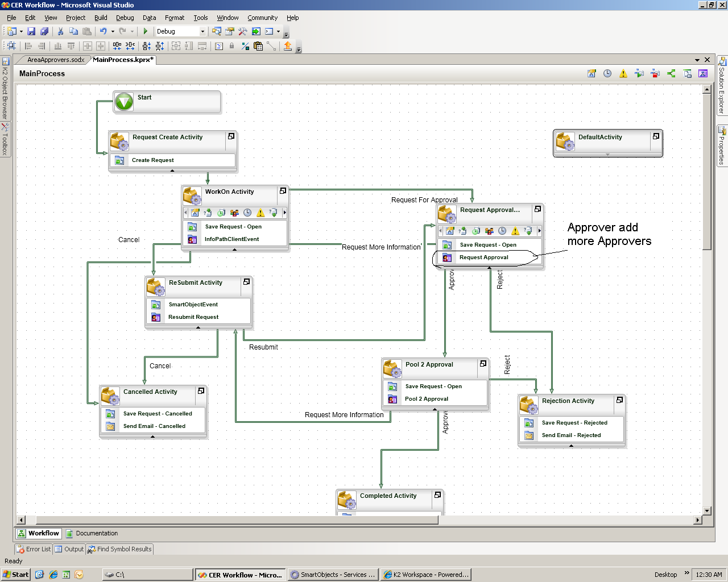728x582 pixels.
Task: Select the Request Approval event
Action: [489, 257]
